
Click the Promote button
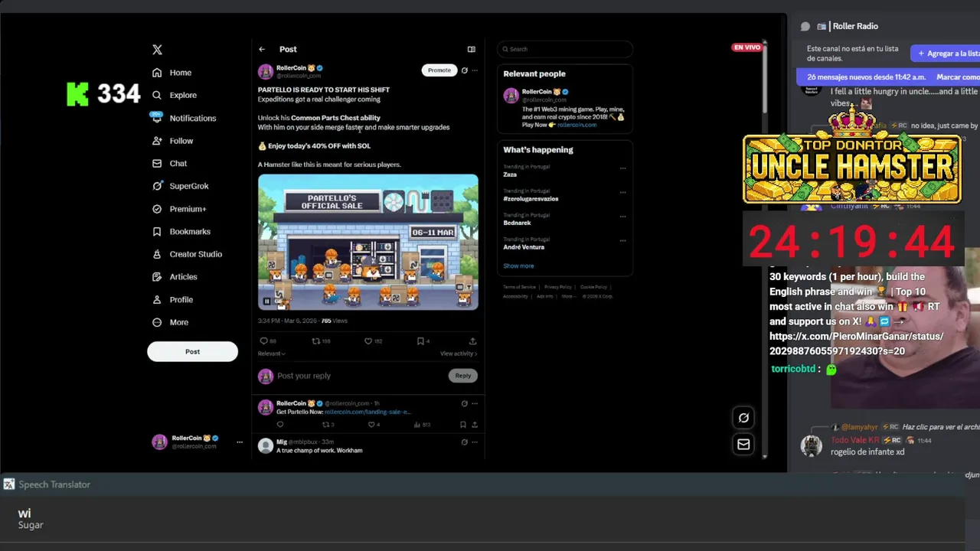(439, 70)
